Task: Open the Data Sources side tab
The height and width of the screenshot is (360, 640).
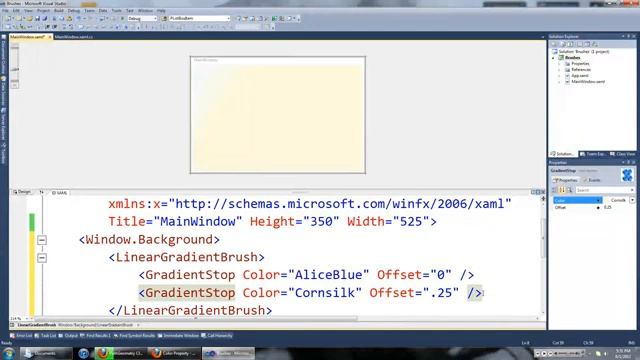Action: click(x=4, y=92)
